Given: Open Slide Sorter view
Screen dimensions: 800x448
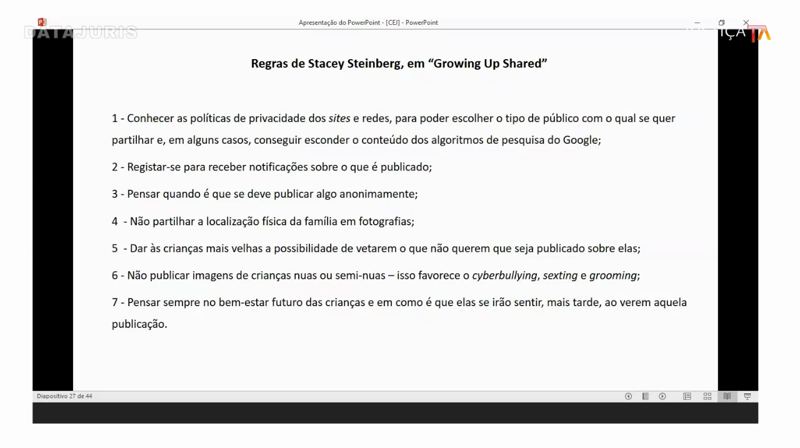Looking at the screenshot, I should point(707,397).
